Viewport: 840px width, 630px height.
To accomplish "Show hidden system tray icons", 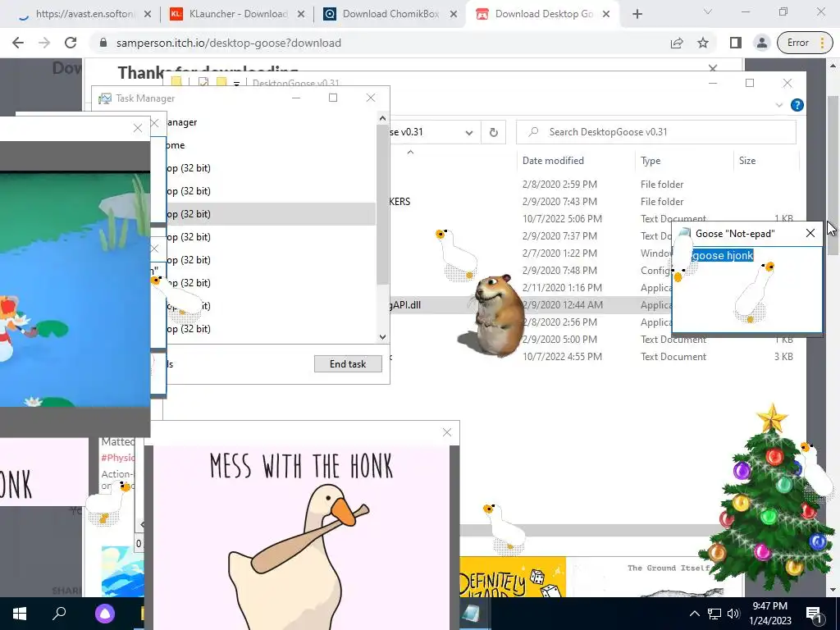I will click(694, 614).
